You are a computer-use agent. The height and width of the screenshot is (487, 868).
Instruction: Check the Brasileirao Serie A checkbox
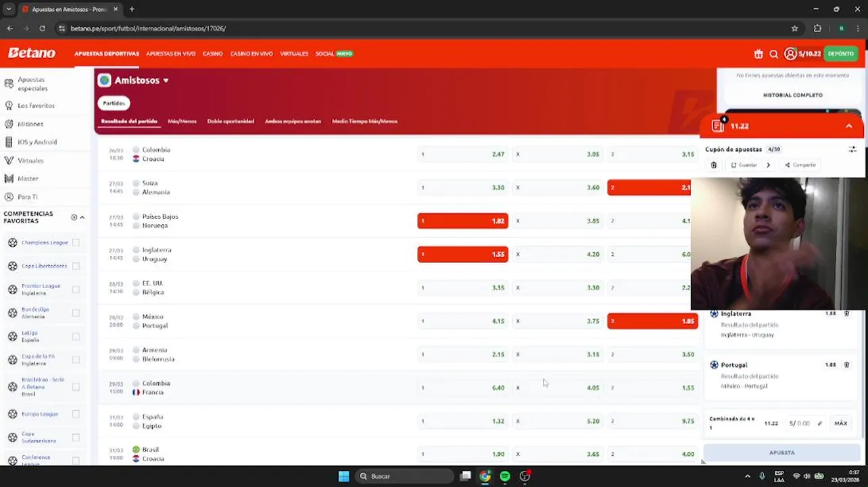(76, 387)
